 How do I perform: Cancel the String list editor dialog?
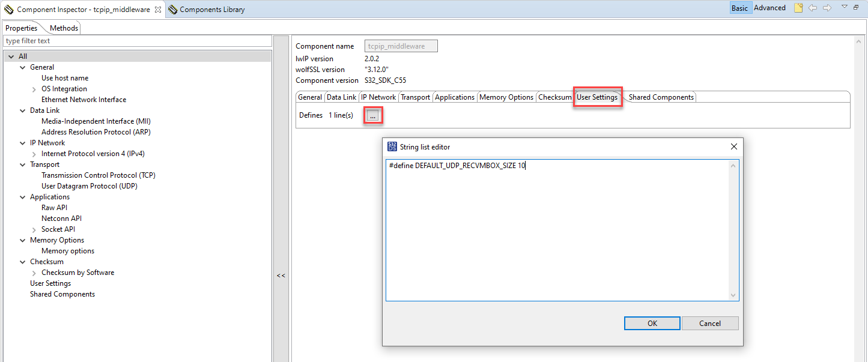click(x=710, y=323)
